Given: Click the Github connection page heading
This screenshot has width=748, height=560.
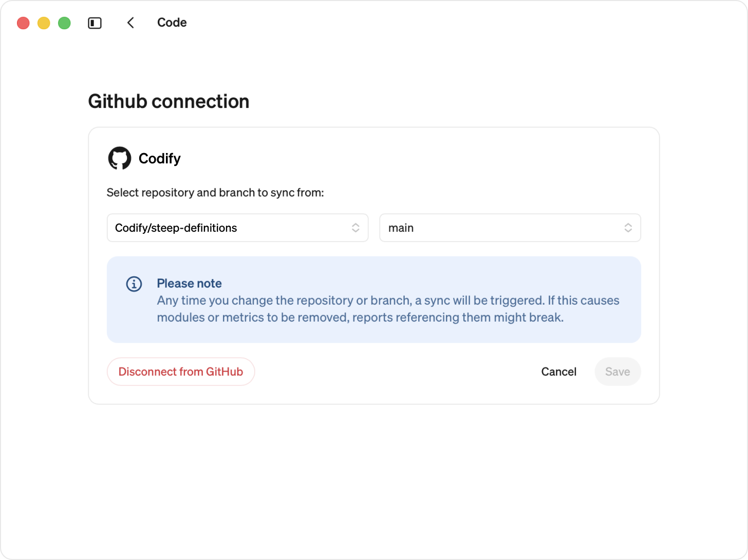Looking at the screenshot, I should click(169, 101).
